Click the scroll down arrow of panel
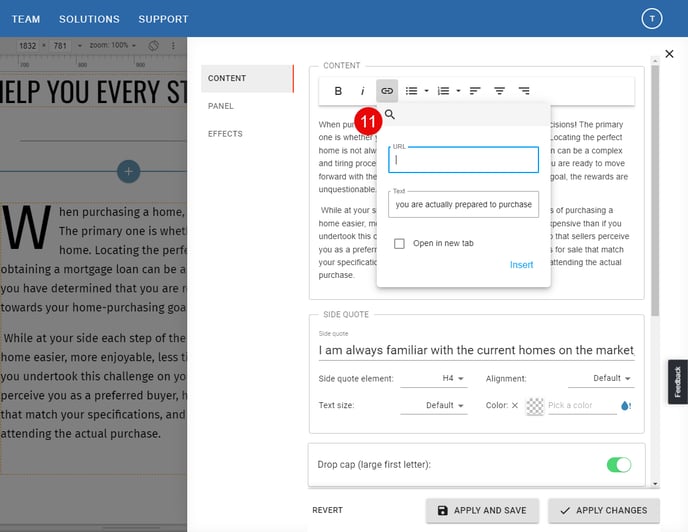 pyautogui.click(x=655, y=484)
